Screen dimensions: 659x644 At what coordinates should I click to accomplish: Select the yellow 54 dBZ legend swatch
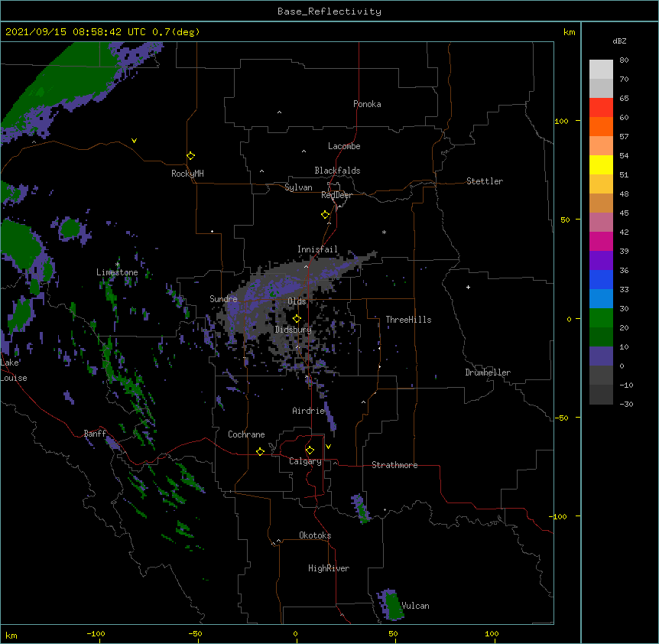point(601,164)
